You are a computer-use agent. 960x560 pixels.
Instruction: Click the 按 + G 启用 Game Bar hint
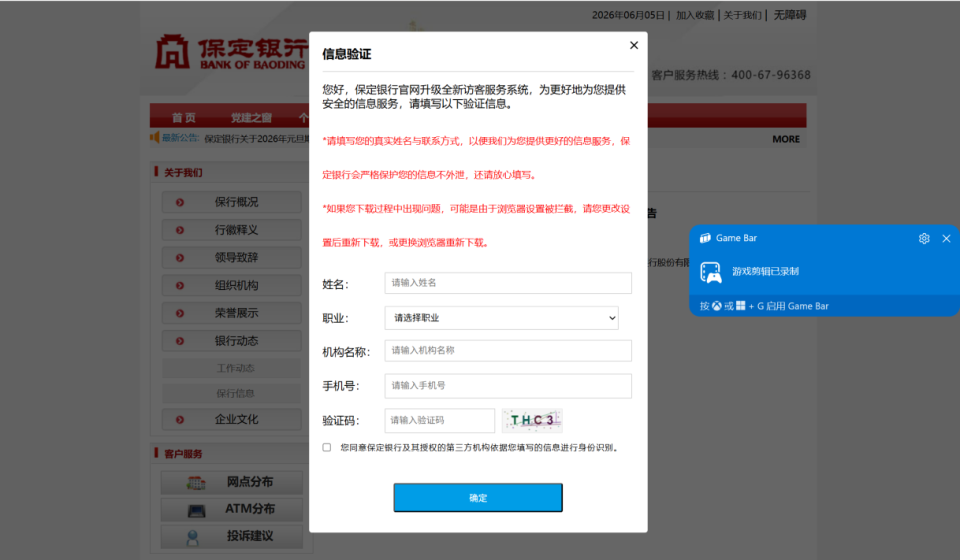[764, 306]
